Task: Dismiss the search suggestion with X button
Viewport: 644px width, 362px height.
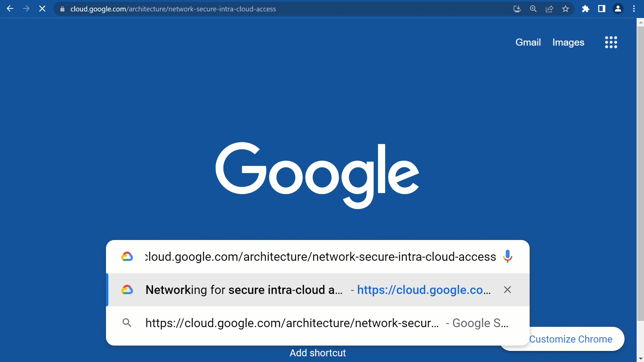Action: pyautogui.click(x=507, y=290)
